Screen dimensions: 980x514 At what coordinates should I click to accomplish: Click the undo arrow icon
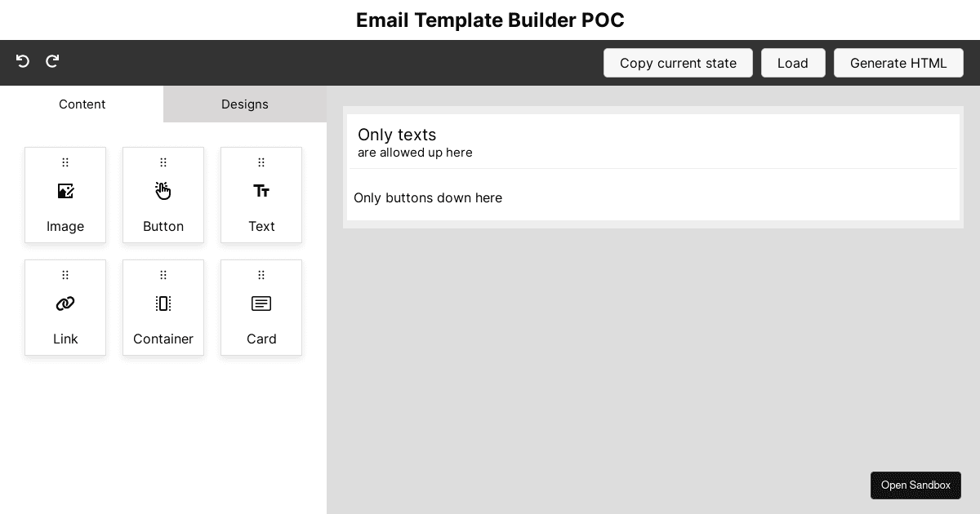point(22,61)
